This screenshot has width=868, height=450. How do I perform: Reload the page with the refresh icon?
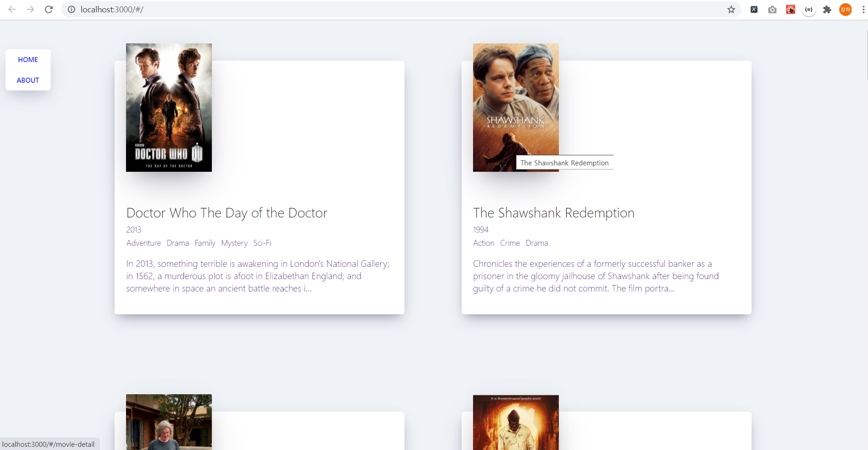pyautogui.click(x=49, y=9)
